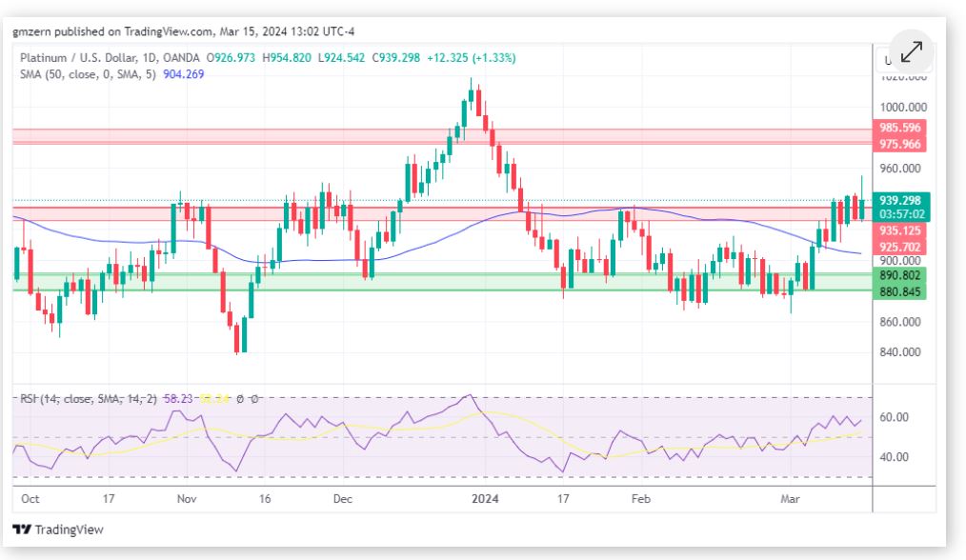Click the Mar label on the time axis

(x=790, y=498)
